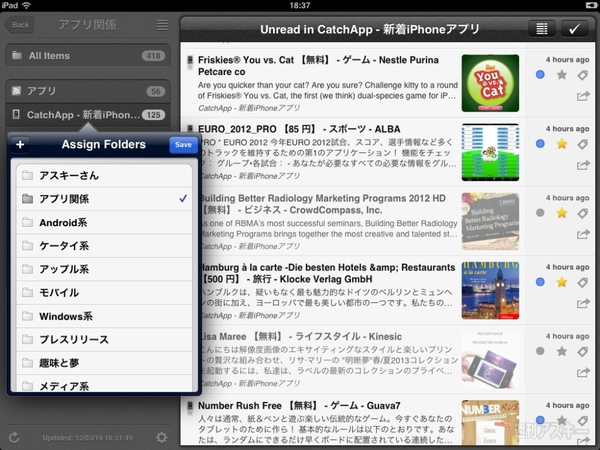Open Number Rush Free article title
The image size is (600, 450).
pyautogui.click(x=299, y=406)
